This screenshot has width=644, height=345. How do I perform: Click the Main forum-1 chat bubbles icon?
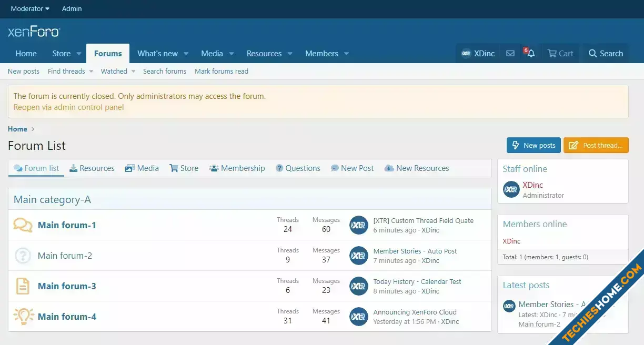click(x=23, y=225)
